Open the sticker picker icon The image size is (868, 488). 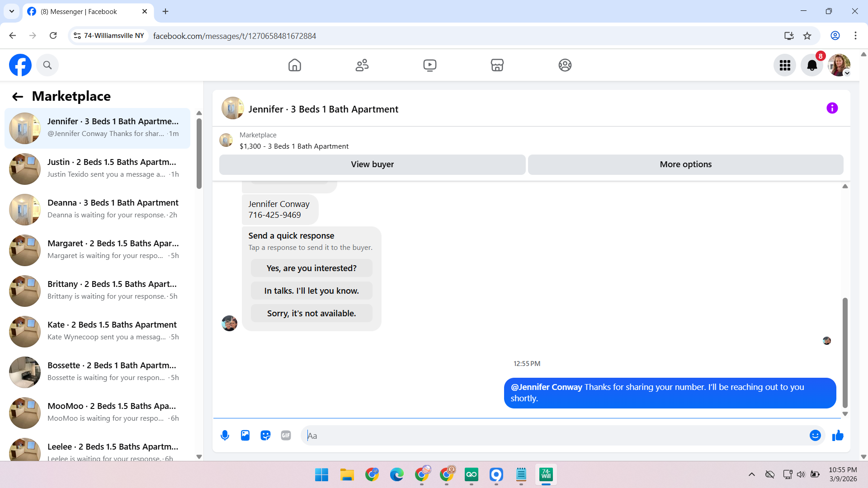tap(265, 435)
